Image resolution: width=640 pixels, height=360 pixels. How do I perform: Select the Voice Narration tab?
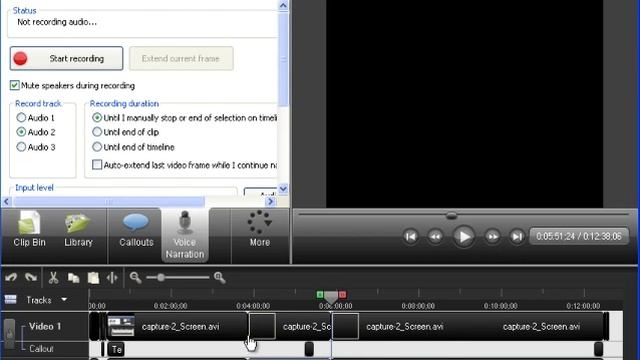pos(185,236)
